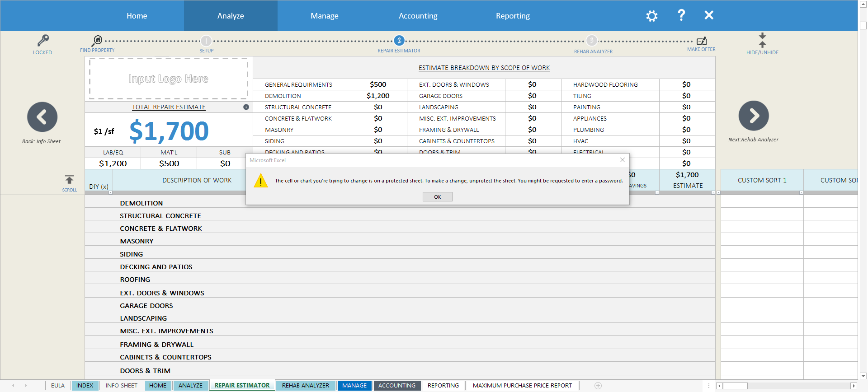Open help via the question mark icon
868x392 pixels.
tap(681, 15)
